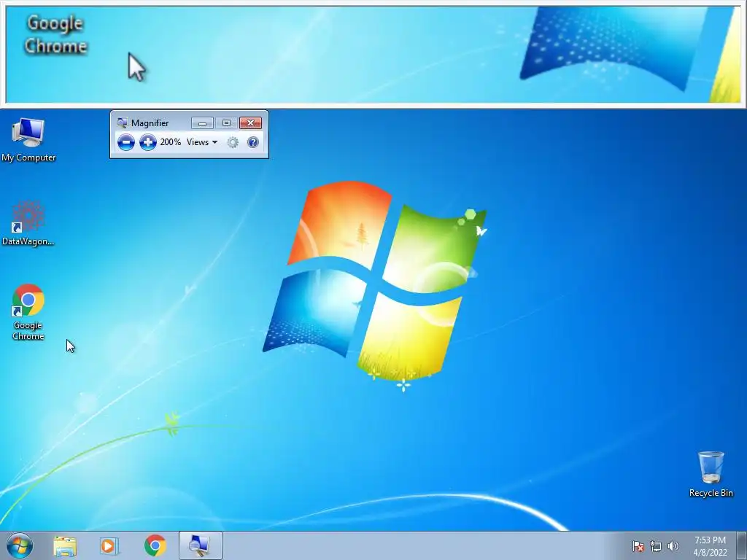
Task: Launch Windows Media Player from taskbar
Action: coord(109,545)
